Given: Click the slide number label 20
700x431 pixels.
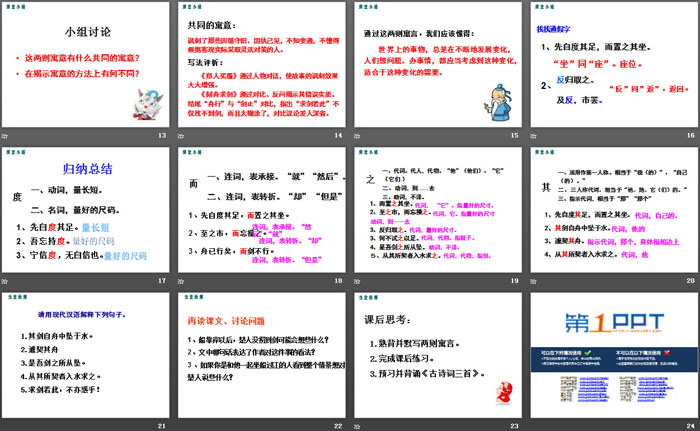Looking at the screenshot, I should (691, 280).
